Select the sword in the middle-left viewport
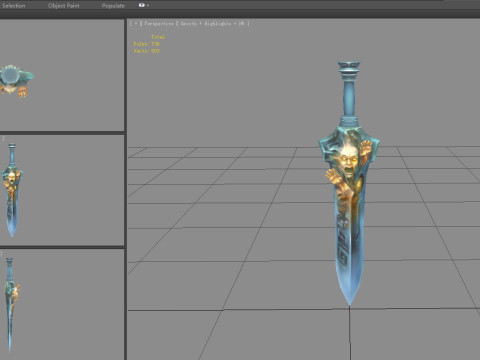 tap(12, 190)
